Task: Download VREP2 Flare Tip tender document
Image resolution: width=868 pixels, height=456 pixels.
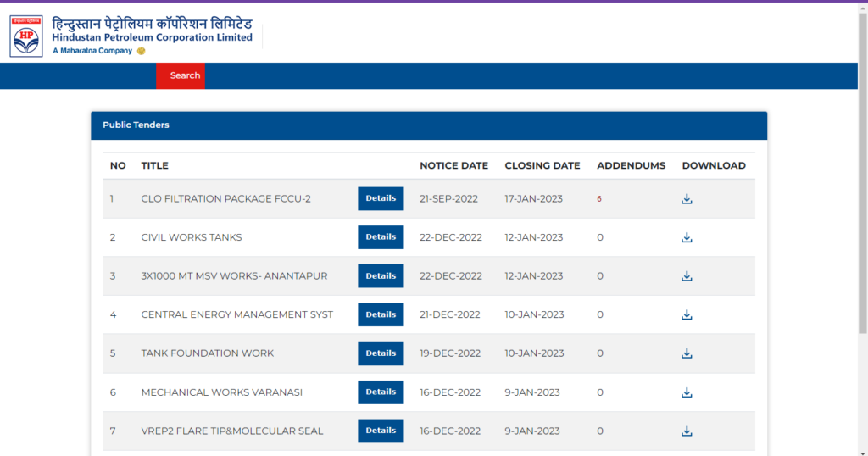Action: tap(687, 431)
